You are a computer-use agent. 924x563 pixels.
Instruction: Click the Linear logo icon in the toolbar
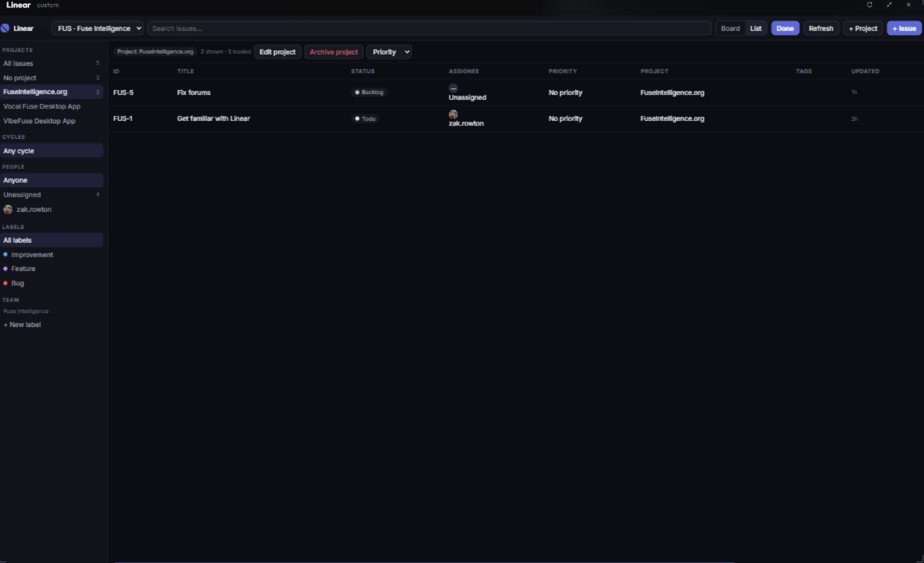click(6, 28)
